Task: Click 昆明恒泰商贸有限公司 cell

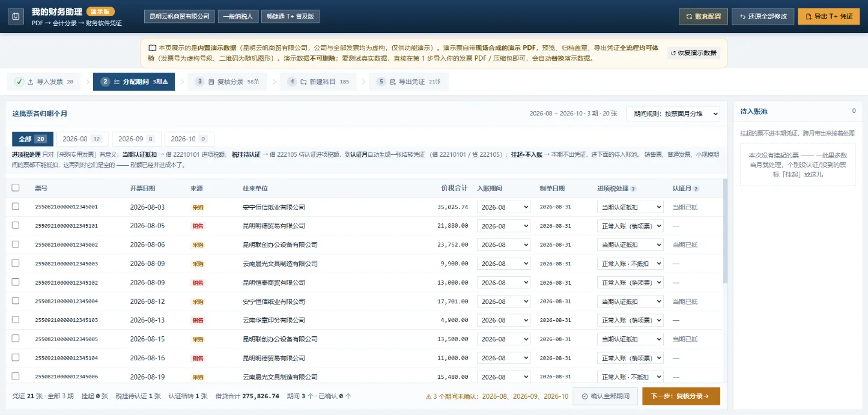Action: tap(274, 282)
